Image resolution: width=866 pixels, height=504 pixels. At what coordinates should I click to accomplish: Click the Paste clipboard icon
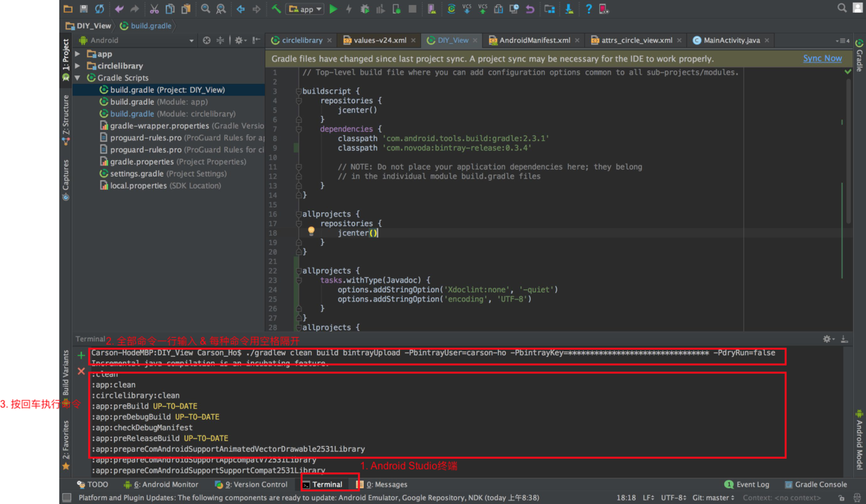[186, 9]
